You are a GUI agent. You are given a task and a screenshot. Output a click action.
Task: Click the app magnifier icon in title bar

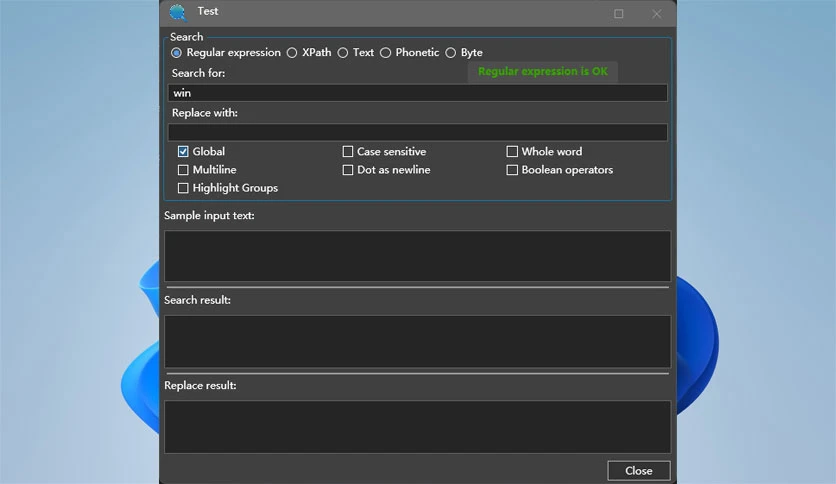pyautogui.click(x=178, y=12)
